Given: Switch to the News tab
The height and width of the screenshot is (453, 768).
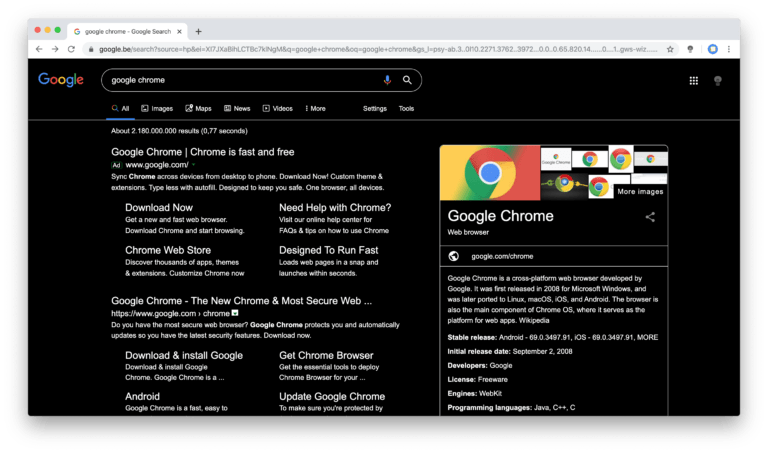Looking at the screenshot, I should tap(237, 109).
